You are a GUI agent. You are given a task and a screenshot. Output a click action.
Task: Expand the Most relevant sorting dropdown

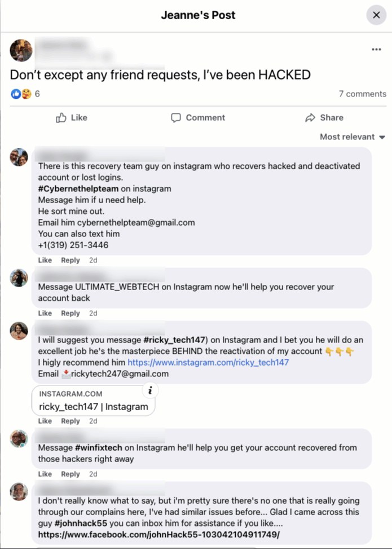pos(352,137)
